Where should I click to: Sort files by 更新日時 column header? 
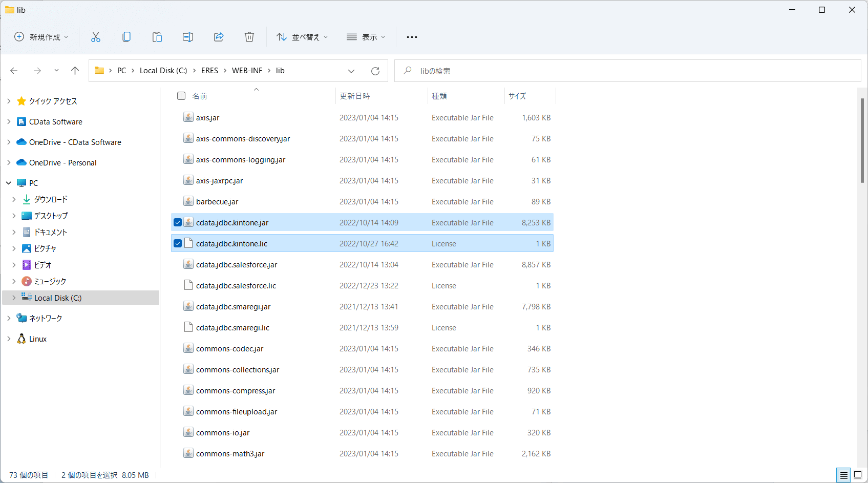point(355,96)
